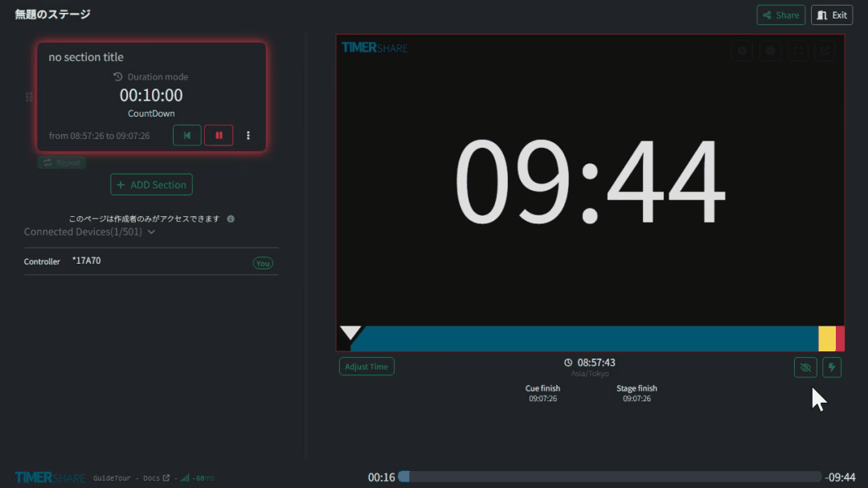
Task: Click the Adjust Time button
Action: [366, 367]
